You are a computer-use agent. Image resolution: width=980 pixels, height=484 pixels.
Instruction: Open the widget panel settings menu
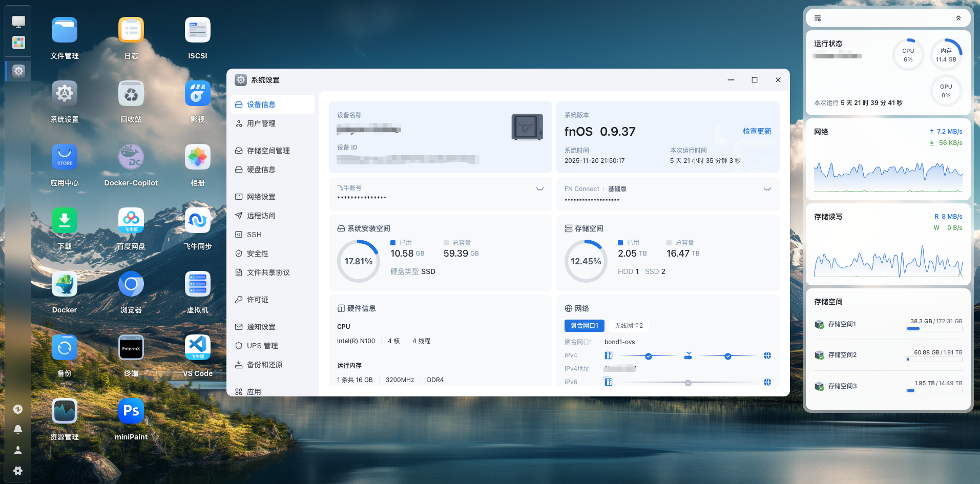click(x=818, y=18)
